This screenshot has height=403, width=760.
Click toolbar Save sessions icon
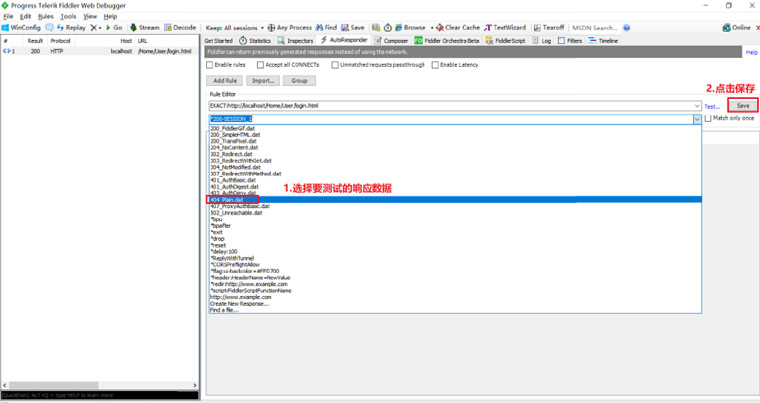tap(352, 28)
